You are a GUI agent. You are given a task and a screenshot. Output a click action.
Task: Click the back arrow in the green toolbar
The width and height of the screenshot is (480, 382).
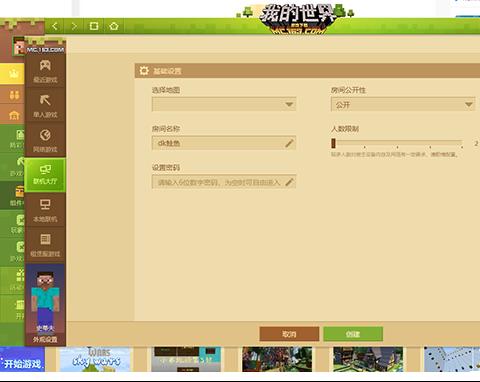(55, 26)
